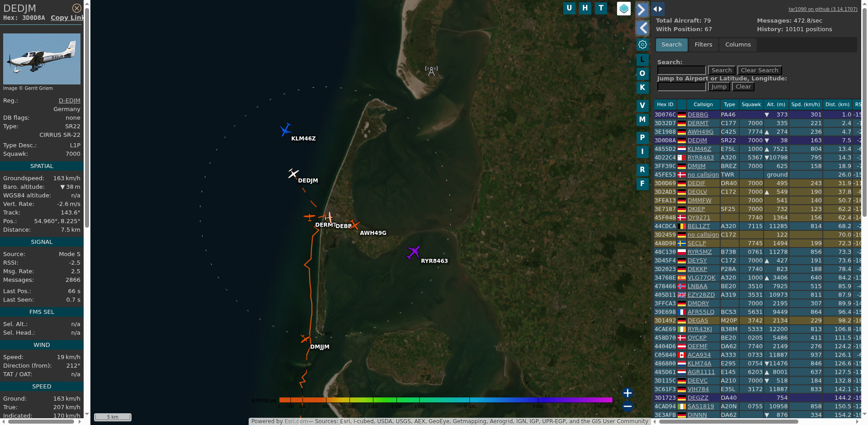Sort table by Dist. (km) column
The image size is (868, 425).
[x=837, y=104]
